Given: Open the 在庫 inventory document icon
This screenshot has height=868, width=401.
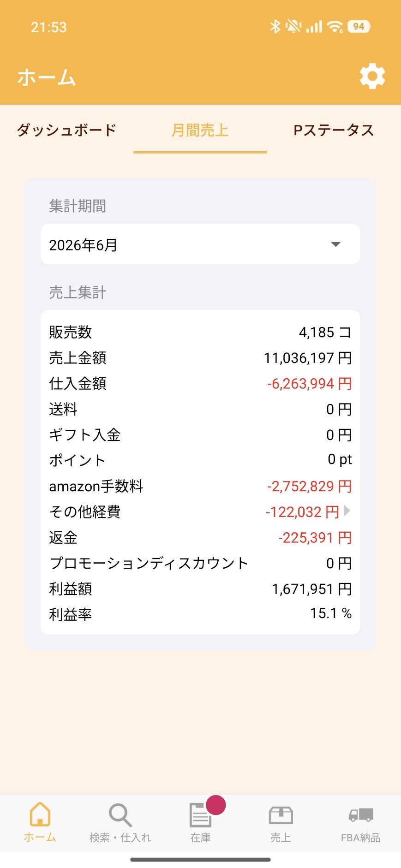Looking at the screenshot, I should pos(200,815).
